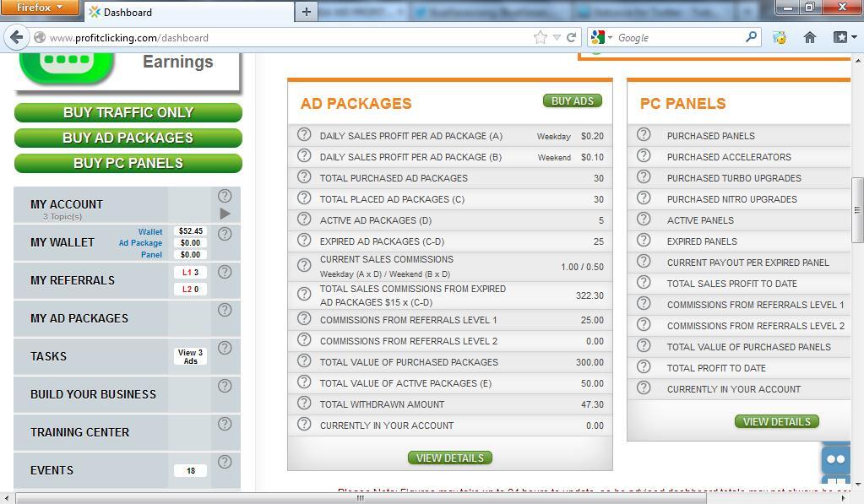Open help for Purchased Nitro Upgrades
Image resolution: width=864 pixels, height=504 pixels.
(644, 198)
